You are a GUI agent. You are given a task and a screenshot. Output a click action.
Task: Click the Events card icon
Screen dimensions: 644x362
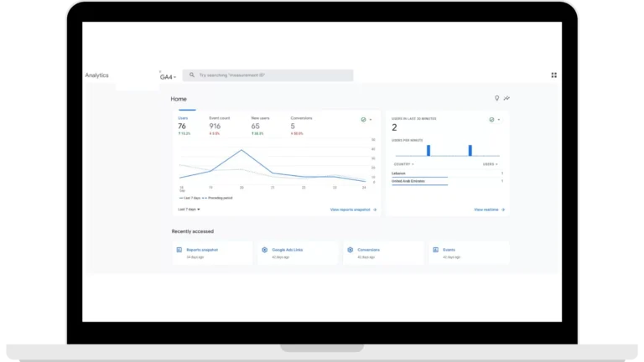pyautogui.click(x=435, y=250)
